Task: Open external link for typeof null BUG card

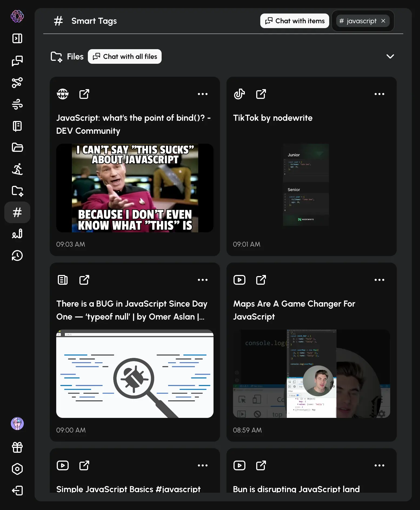Action: tap(84, 280)
